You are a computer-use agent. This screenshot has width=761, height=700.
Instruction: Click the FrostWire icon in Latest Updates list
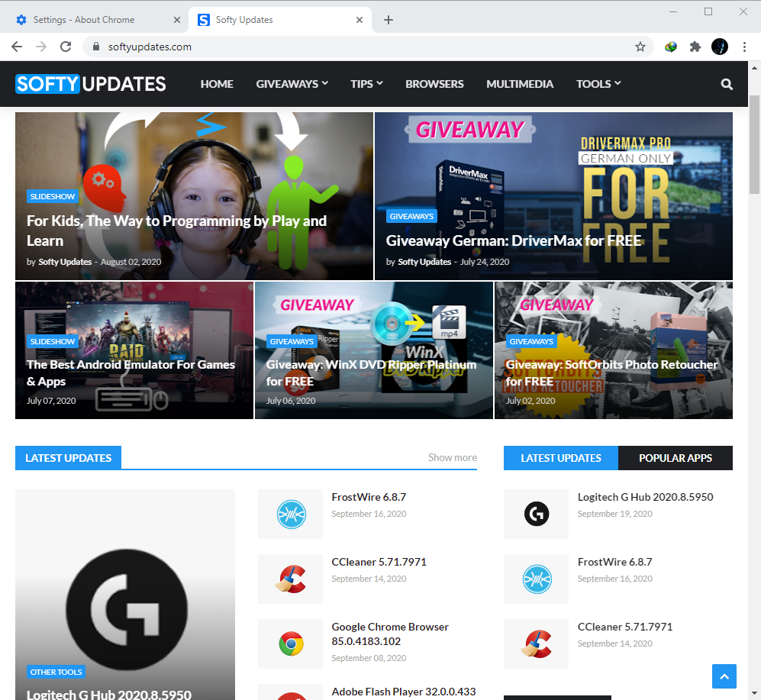291,514
